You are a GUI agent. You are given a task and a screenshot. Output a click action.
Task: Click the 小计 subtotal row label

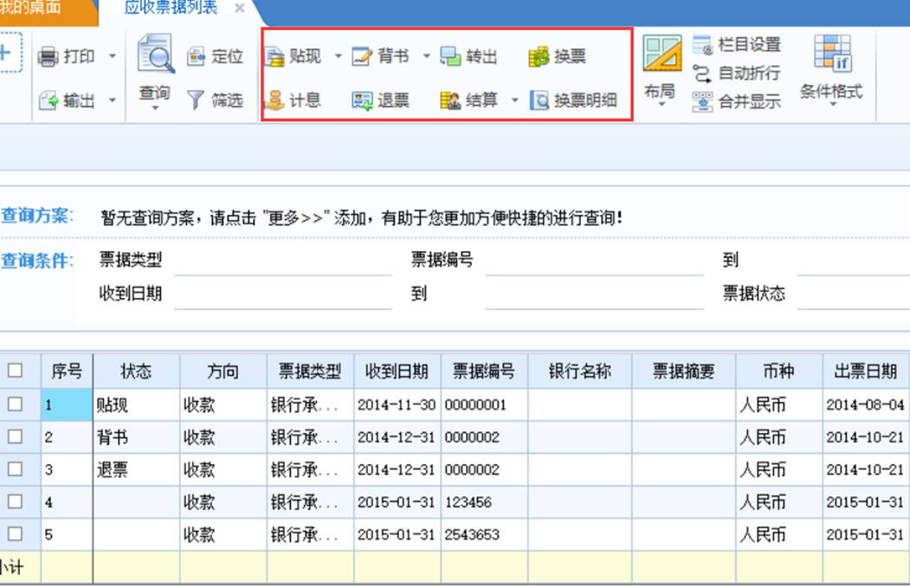point(11,567)
